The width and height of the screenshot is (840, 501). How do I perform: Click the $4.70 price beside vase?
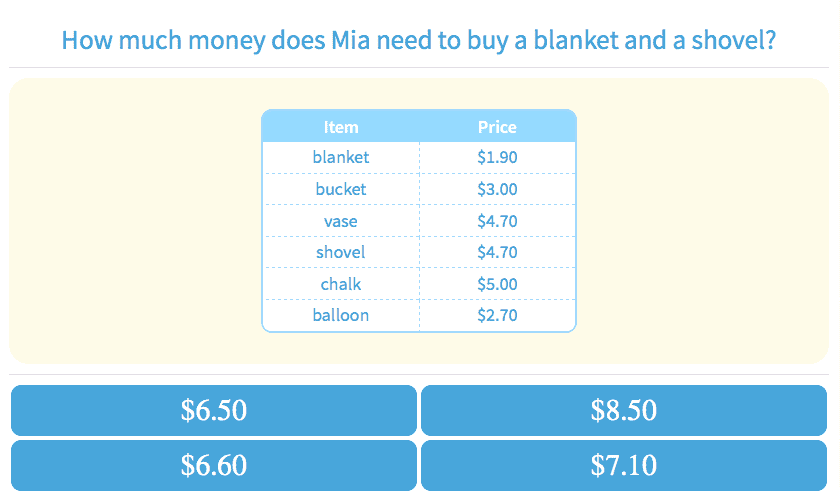497,221
